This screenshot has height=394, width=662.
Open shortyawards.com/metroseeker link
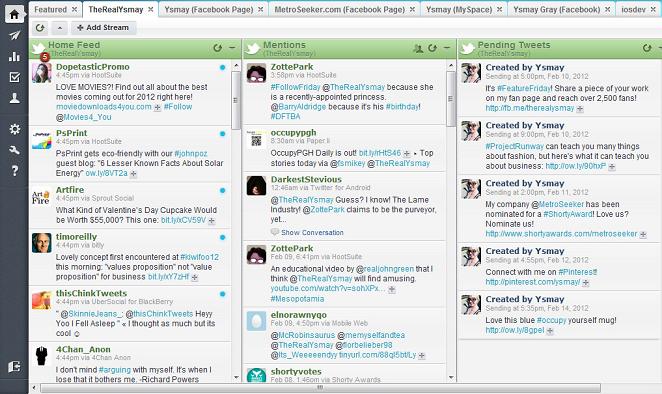coord(561,234)
